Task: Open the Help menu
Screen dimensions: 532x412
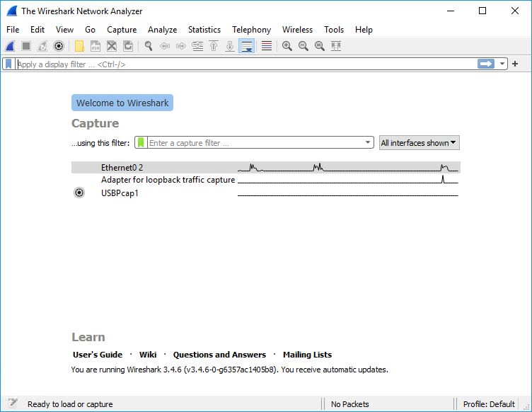Action: [364, 30]
